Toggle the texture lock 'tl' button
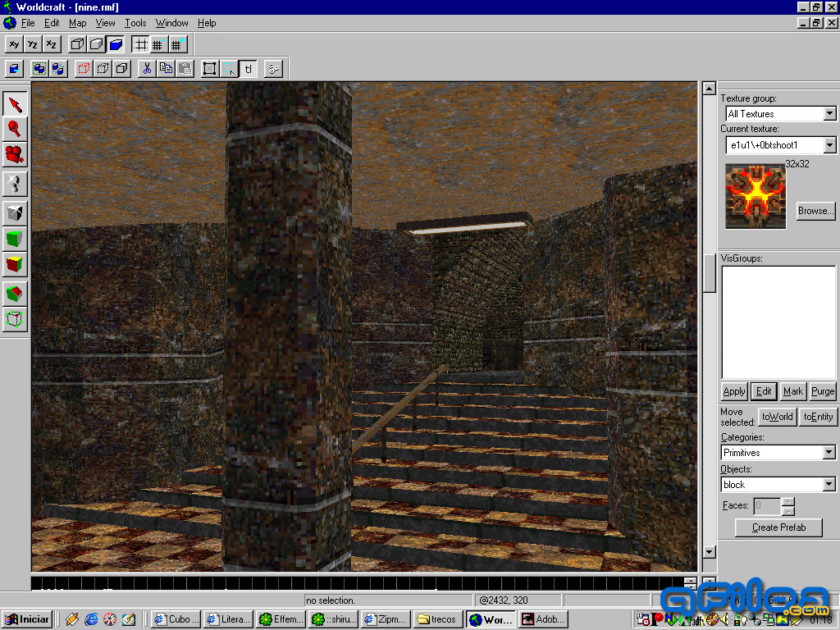The width and height of the screenshot is (840, 630). tap(248, 69)
